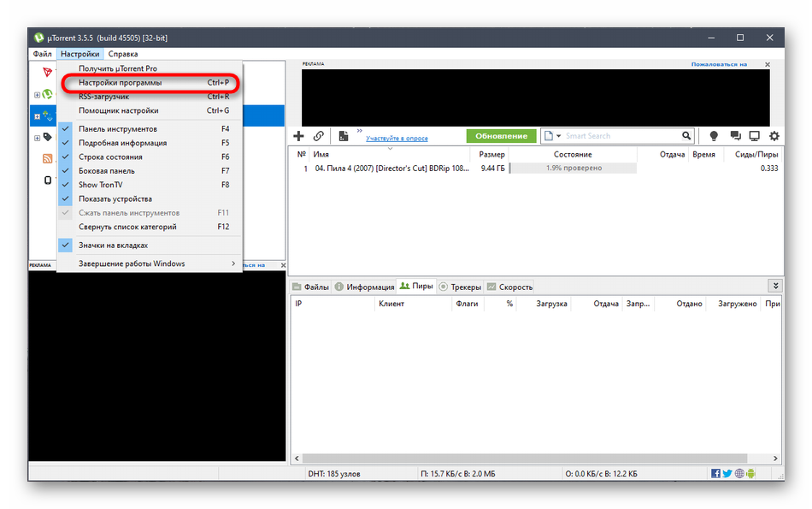Choose RSS-загрузчик from the menu
This screenshot has width=812, height=509.
(150, 97)
